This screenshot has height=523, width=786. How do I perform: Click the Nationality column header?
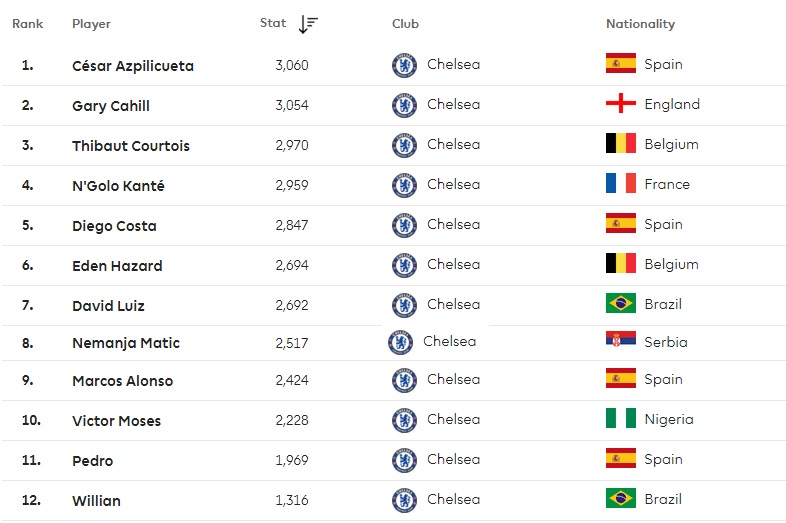click(640, 24)
